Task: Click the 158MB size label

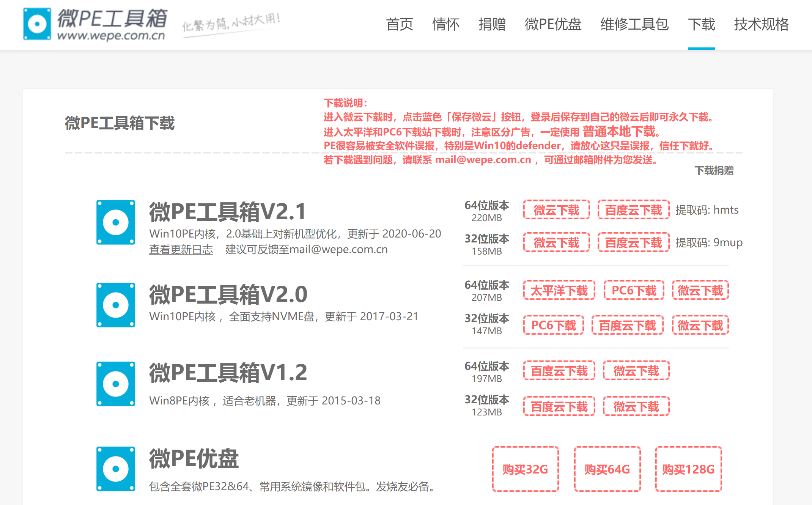Action: coord(487,251)
